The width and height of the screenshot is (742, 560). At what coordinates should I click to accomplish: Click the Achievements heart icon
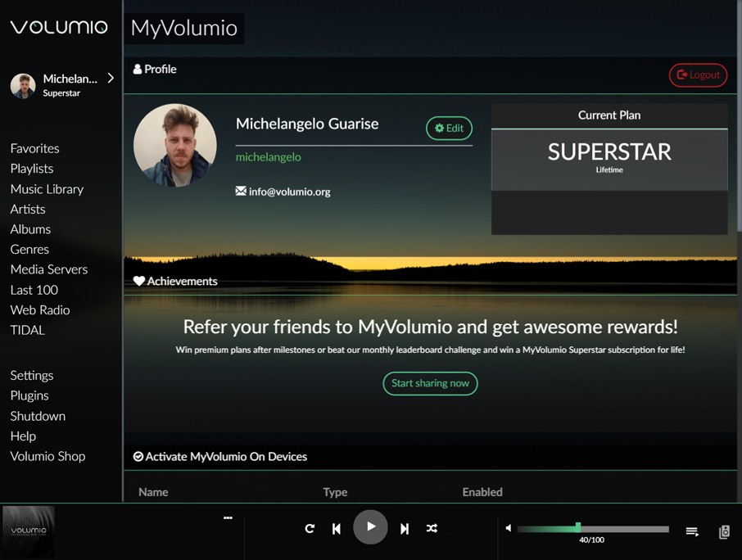[139, 281]
